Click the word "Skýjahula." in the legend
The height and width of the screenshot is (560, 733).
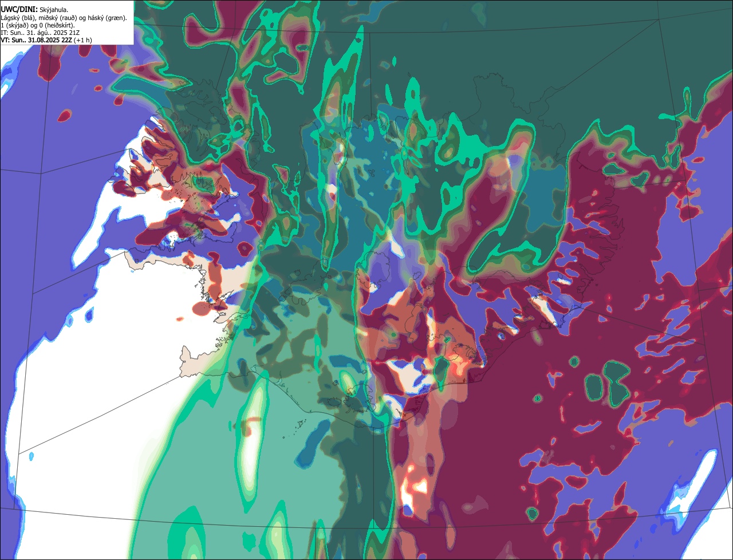[x=54, y=10]
